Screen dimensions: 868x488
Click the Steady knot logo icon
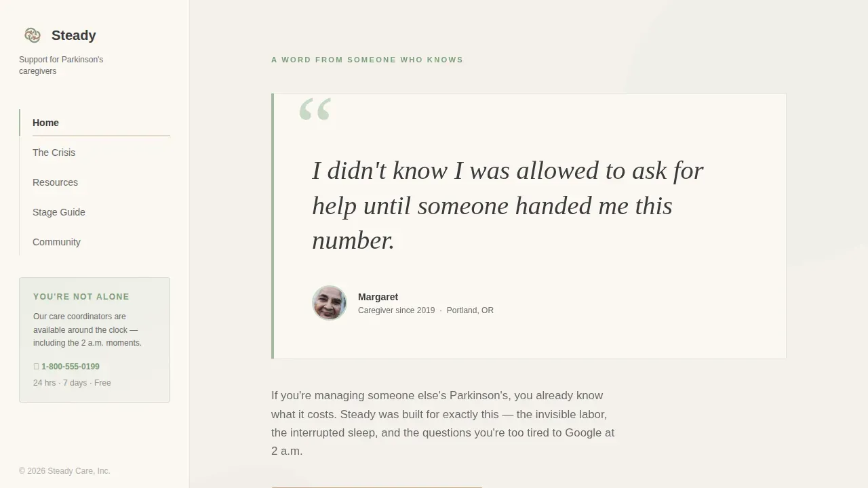[x=32, y=35]
